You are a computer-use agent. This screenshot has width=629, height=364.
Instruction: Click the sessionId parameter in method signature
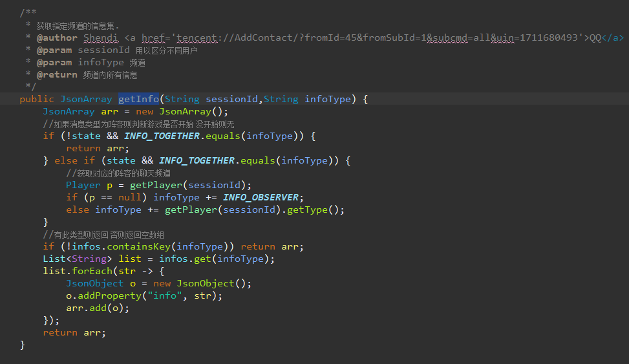[232, 99]
